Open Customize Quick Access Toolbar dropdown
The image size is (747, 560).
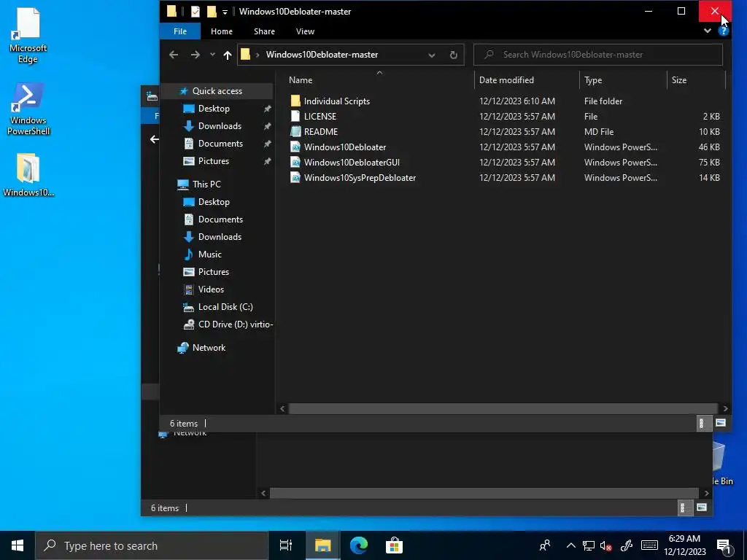click(225, 12)
